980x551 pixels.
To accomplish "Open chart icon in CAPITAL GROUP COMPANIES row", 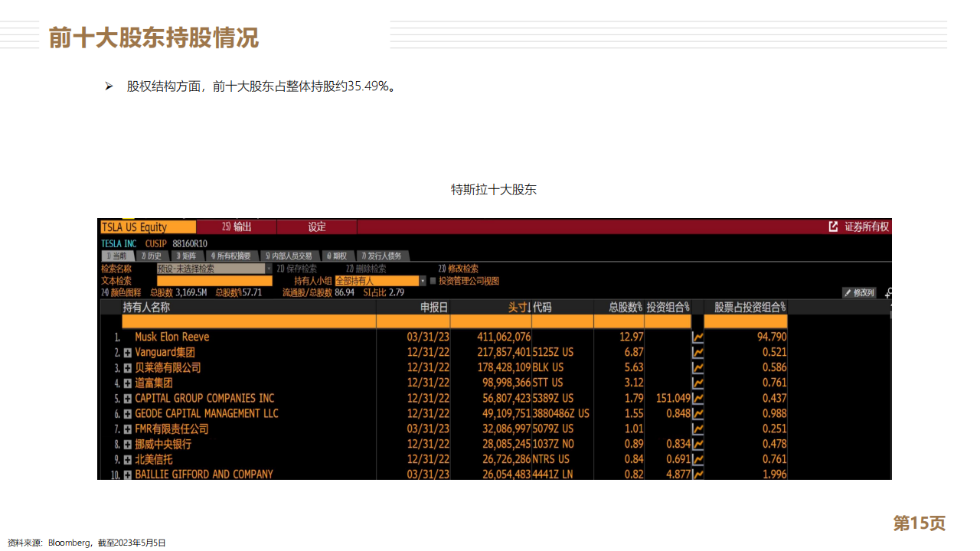I will (697, 398).
